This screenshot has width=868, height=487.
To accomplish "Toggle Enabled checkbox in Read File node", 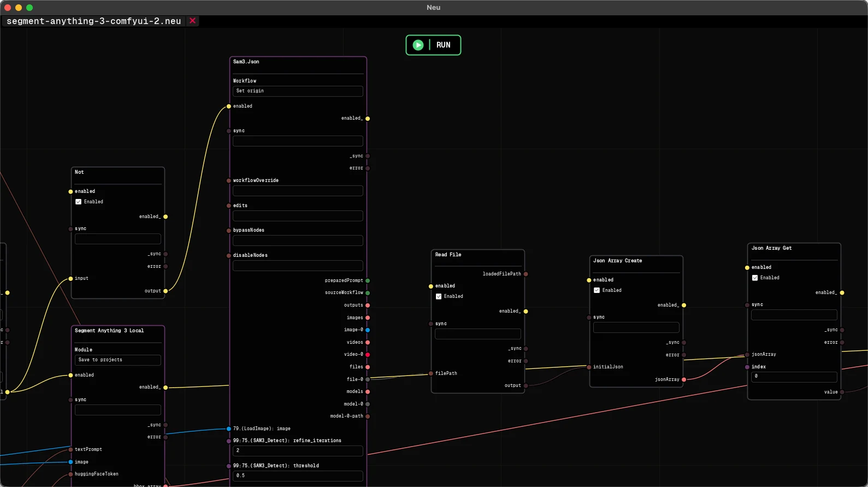I will 439,296.
